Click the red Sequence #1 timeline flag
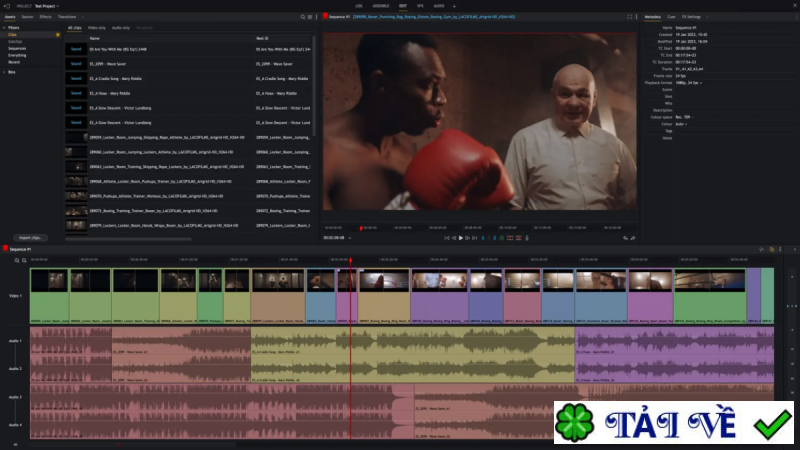This screenshot has width=800, height=450. (6, 249)
